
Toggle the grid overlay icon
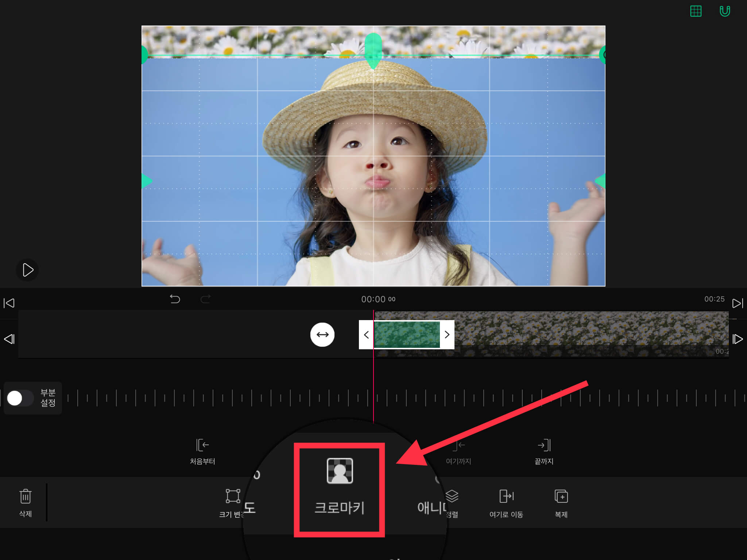click(696, 11)
